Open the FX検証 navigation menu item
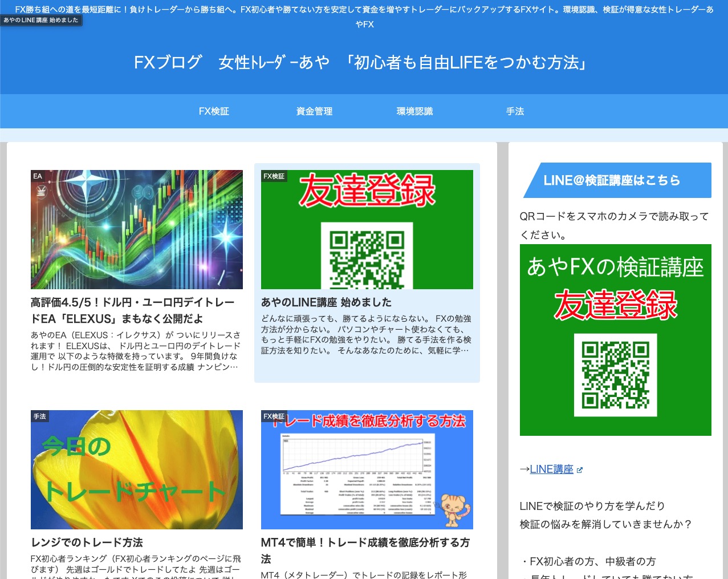This screenshot has height=579, width=728. click(x=214, y=111)
